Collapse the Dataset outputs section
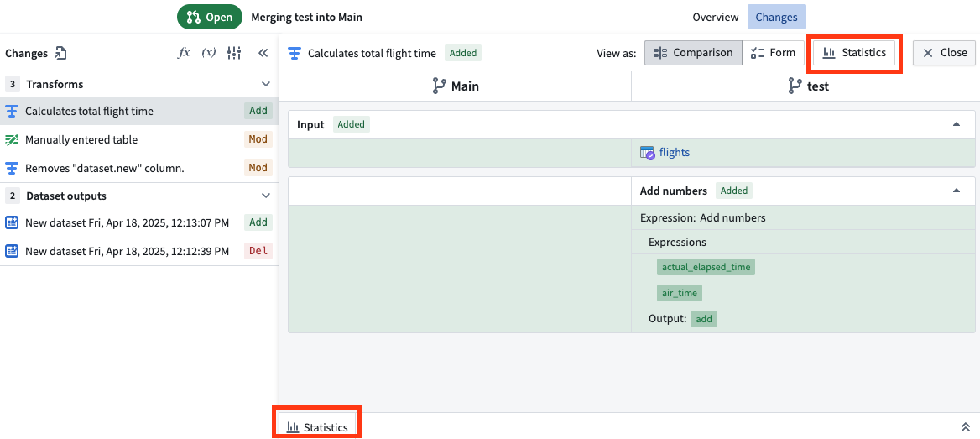980x439 pixels. pos(266,196)
